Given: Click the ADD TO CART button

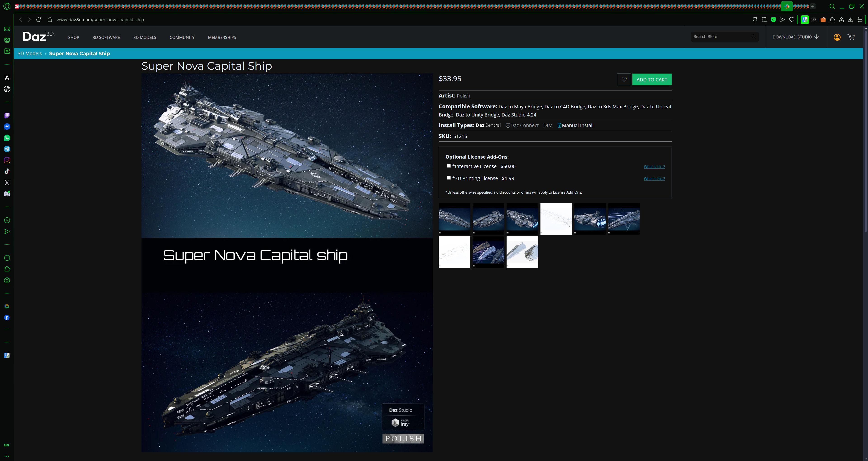Looking at the screenshot, I should tap(652, 80).
